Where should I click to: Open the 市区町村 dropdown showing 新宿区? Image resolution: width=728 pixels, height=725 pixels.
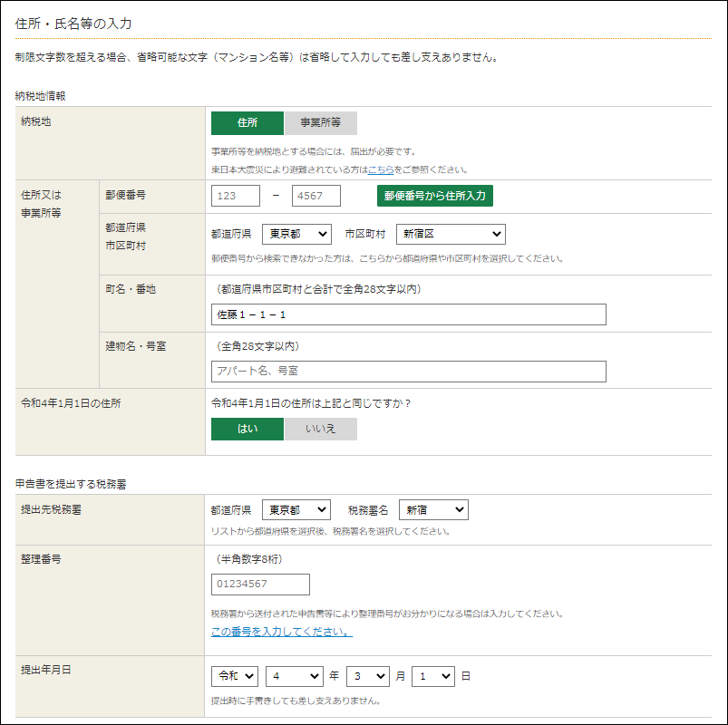(451, 234)
